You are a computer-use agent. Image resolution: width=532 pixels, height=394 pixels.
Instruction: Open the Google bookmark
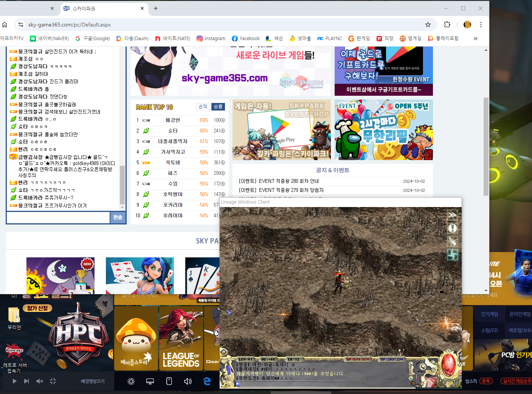click(93, 39)
